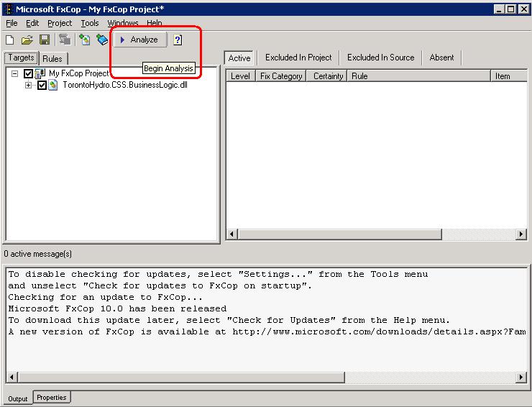The width and height of the screenshot is (532, 407).
Task: Switch to the Rules tab
Action: [x=53, y=59]
